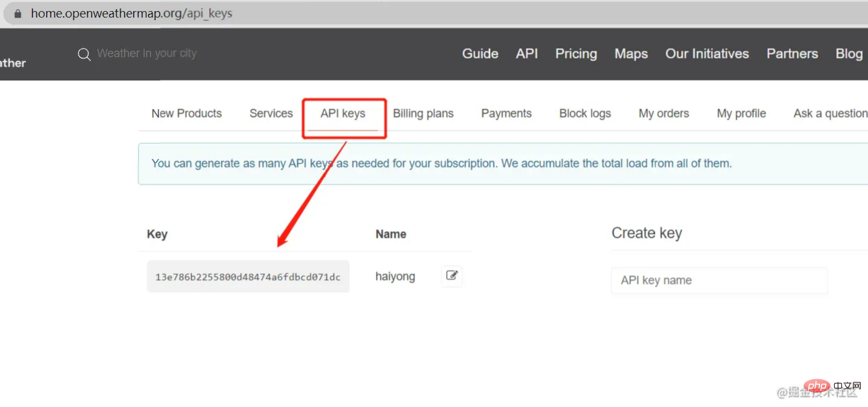868x407 pixels.
Task: Go to the Pricing page
Action: pos(577,54)
